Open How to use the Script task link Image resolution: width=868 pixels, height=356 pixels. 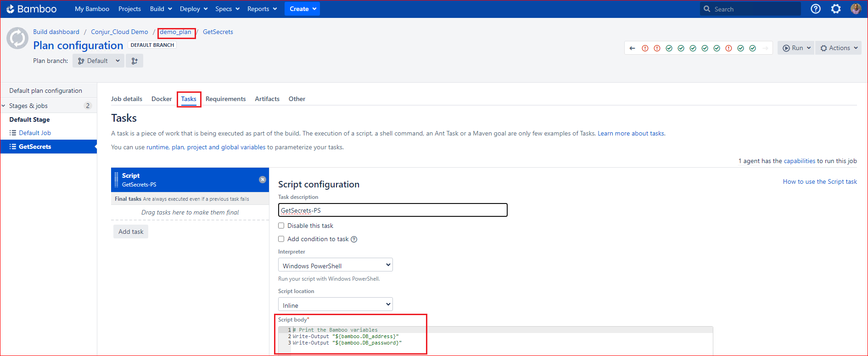(x=820, y=181)
